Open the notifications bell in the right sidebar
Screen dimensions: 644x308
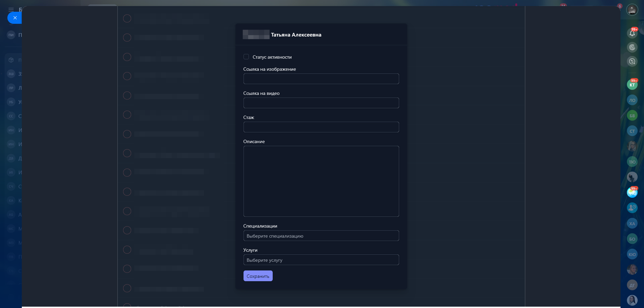(x=632, y=33)
